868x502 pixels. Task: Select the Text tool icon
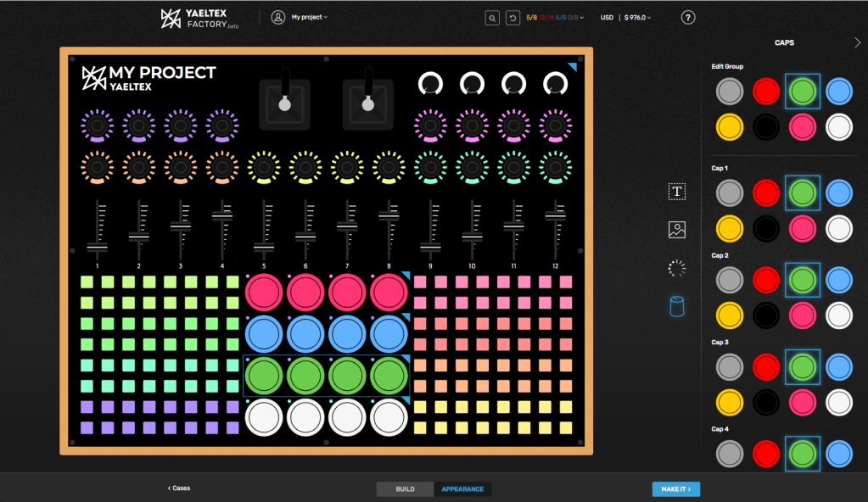click(677, 192)
